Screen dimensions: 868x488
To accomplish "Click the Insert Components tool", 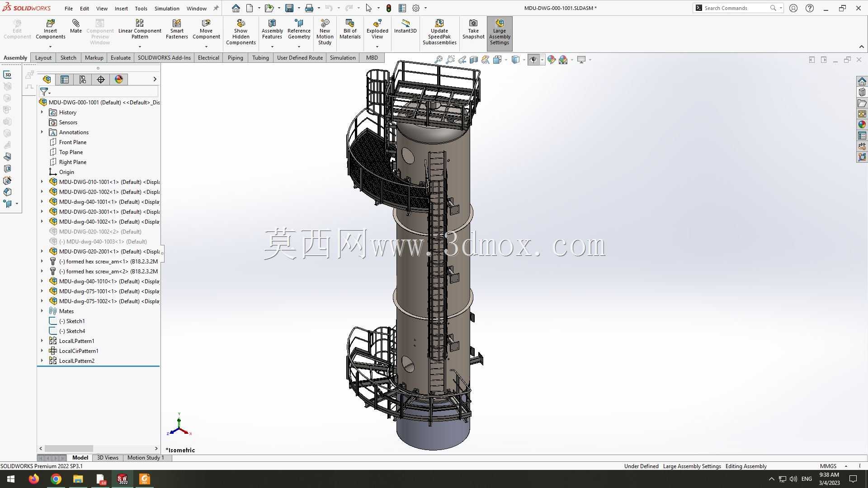I will coord(51,30).
